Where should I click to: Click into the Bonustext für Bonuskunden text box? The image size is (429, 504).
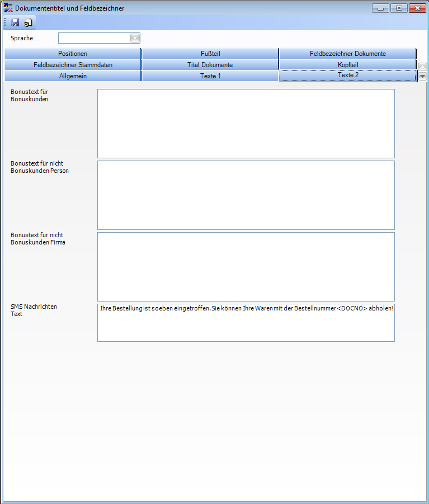[246, 123]
